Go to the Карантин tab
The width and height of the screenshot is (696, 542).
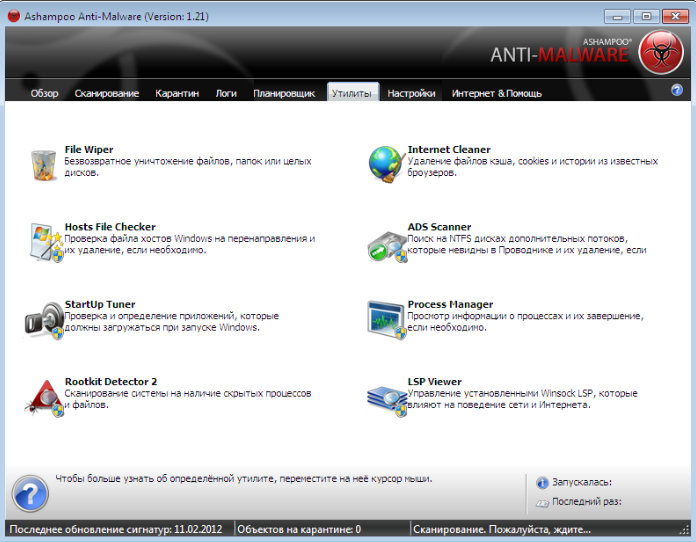[x=177, y=93]
